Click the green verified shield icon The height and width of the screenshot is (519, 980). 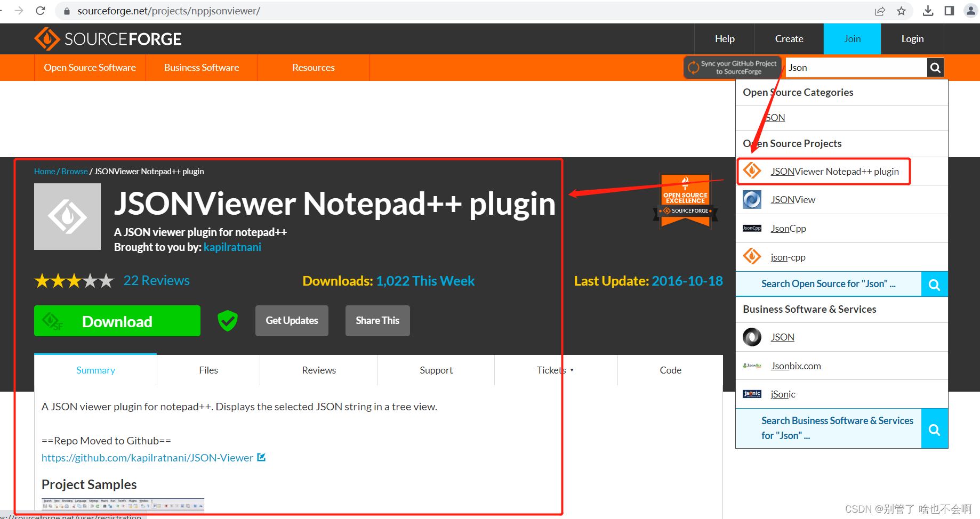(x=228, y=320)
